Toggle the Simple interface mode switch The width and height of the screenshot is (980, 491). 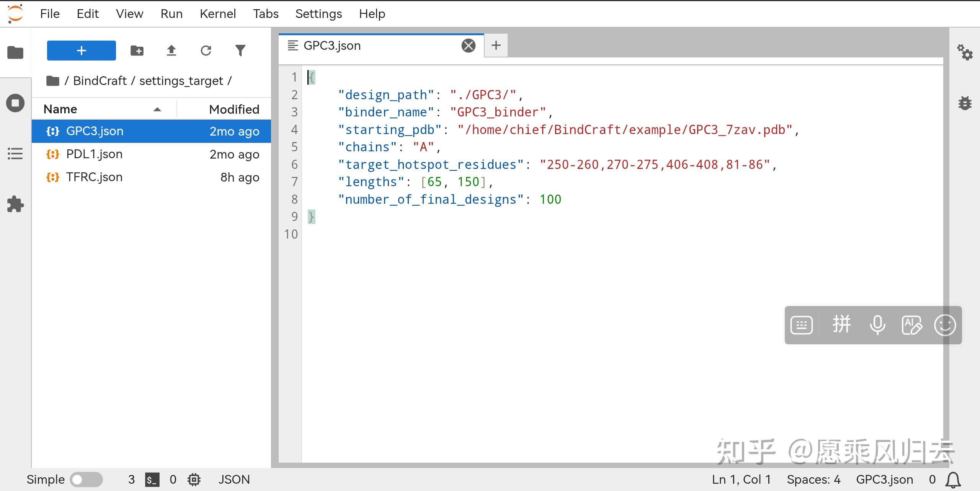[86, 480]
